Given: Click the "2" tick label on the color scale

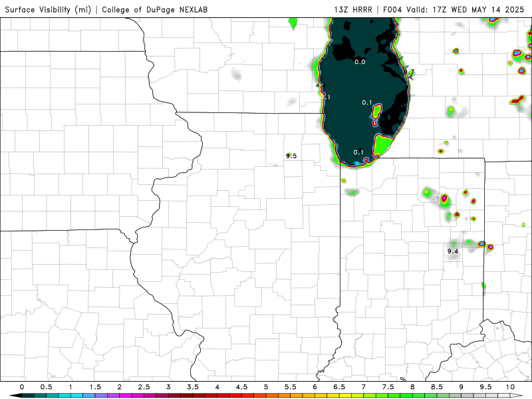Looking at the screenshot, I should tap(120, 387).
